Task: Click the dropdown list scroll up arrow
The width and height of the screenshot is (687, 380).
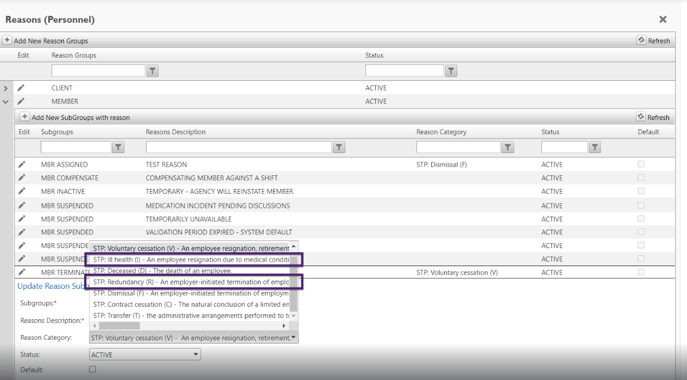Action: tap(294, 247)
